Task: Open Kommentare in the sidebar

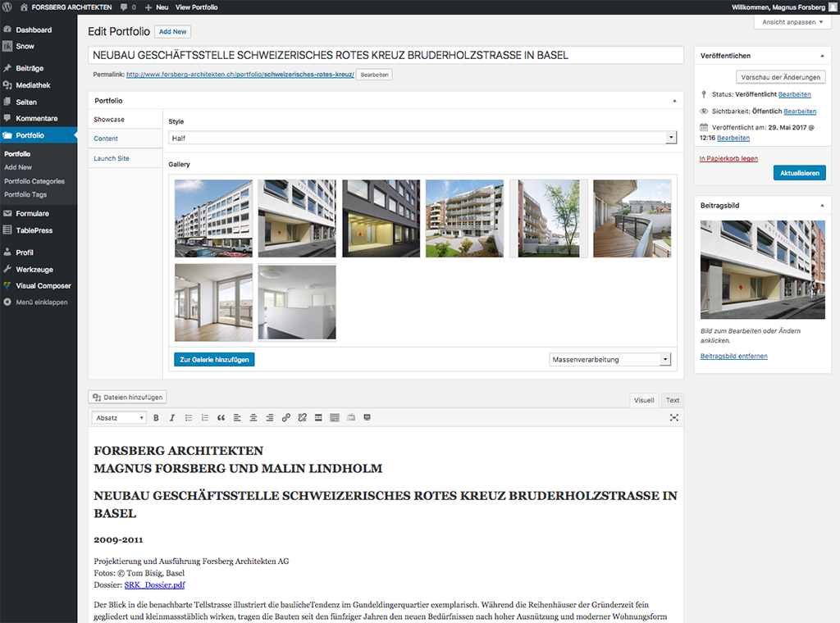Action: 36,118
